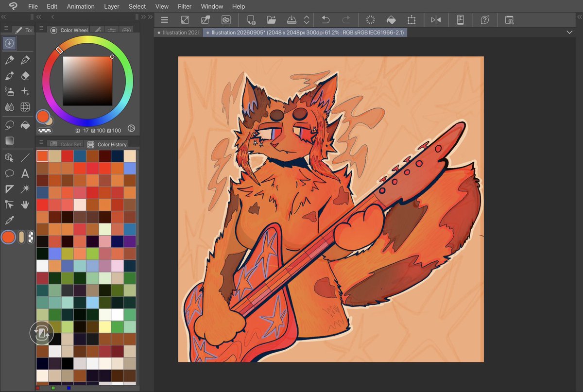Open the Filter menu
Viewport: 583px width, 392px height.
tap(185, 6)
